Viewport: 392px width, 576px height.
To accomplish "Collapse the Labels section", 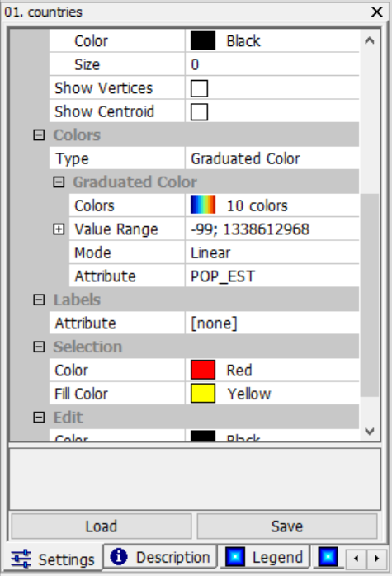I will [x=39, y=300].
